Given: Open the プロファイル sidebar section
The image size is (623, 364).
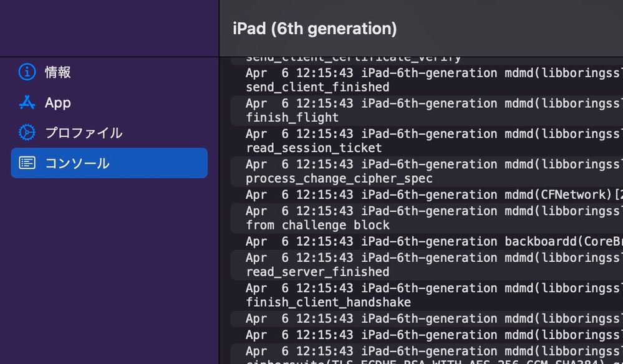Looking at the screenshot, I should pyautogui.click(x=109, y=133).
